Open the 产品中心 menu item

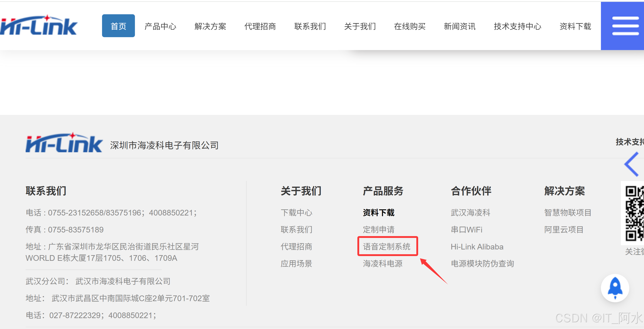[x=160, y=26]
